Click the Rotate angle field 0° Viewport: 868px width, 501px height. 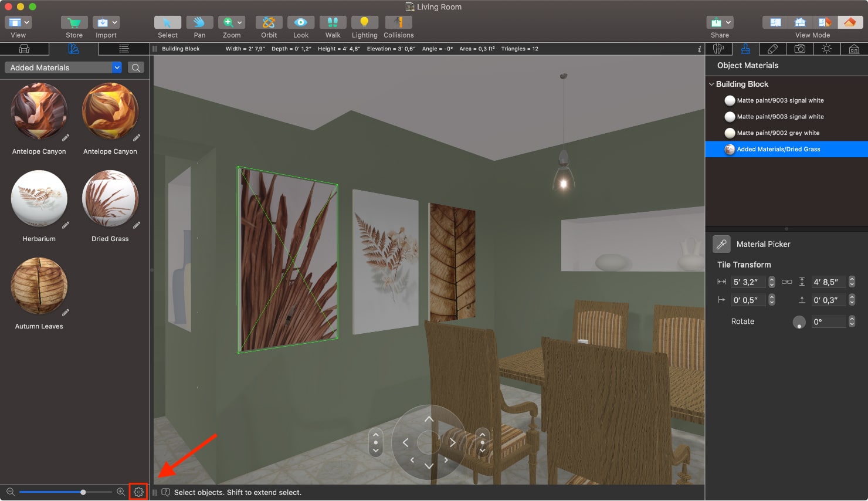(829, 321)
